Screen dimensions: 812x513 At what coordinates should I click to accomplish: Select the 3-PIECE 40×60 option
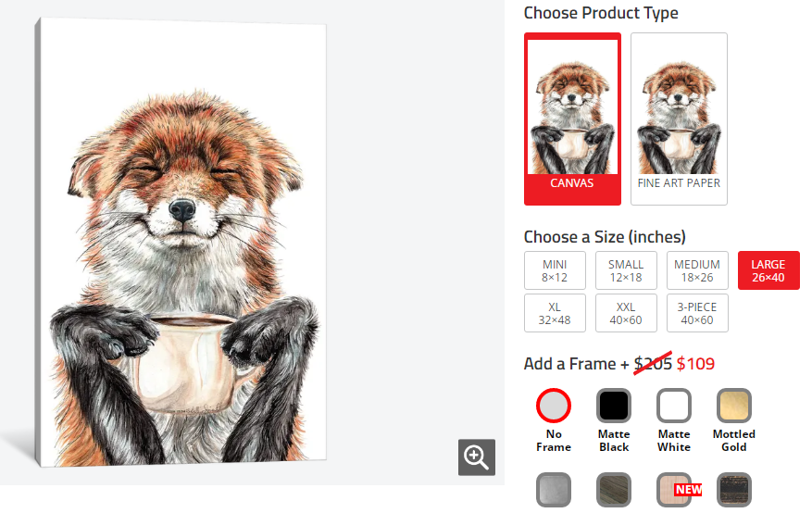[697, 313]
